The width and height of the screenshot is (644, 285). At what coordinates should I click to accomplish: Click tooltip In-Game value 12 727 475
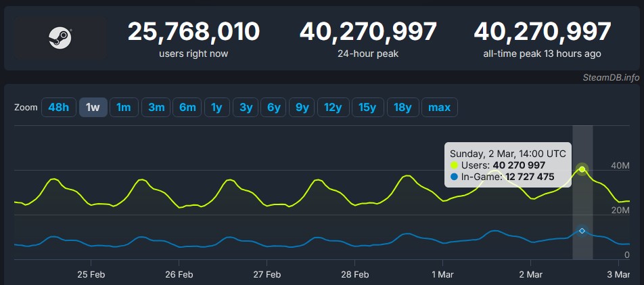(528, 177)
